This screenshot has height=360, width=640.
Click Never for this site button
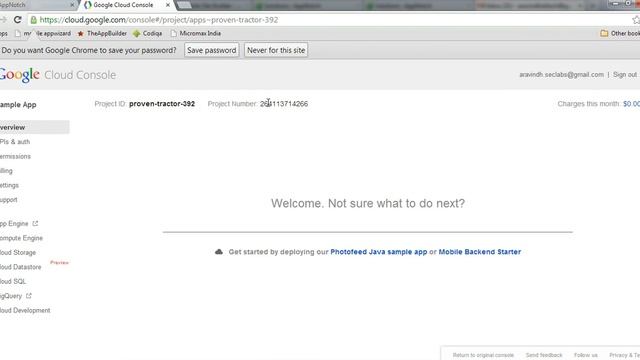[x=276, y=50]
